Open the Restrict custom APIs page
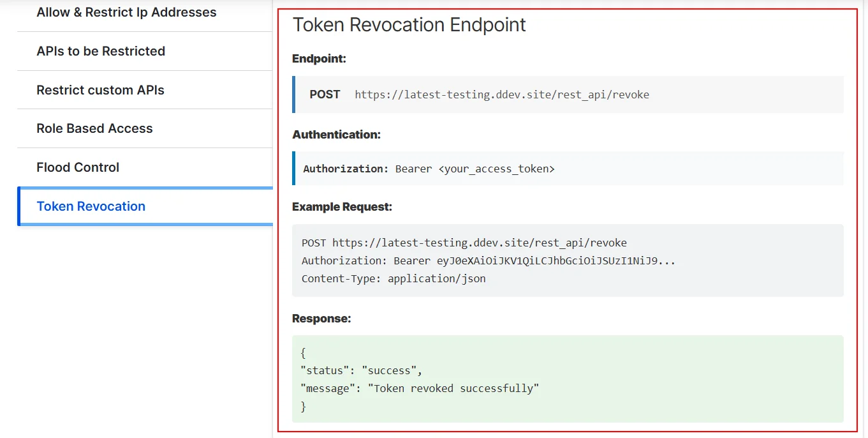868x438 pixels. (x=100, y=90)
